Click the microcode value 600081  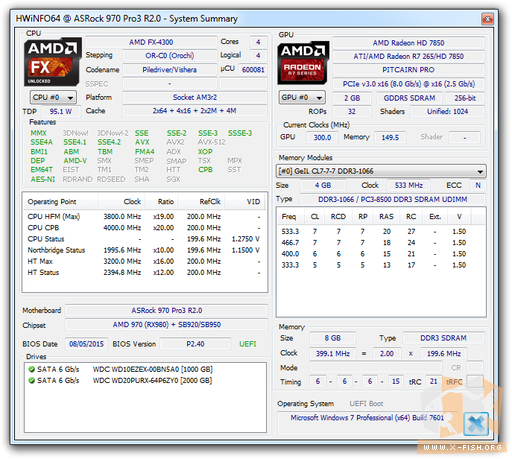(253, 70)
